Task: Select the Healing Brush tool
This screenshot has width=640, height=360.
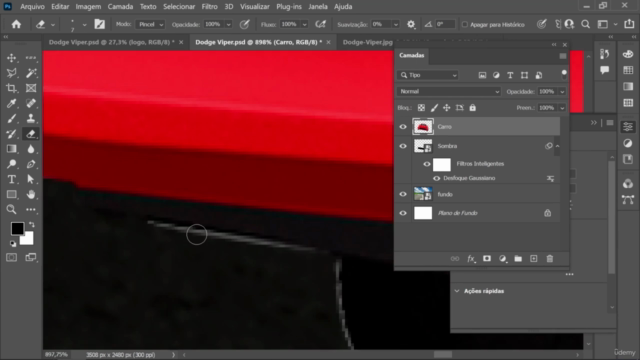Action: click(31, 103)
